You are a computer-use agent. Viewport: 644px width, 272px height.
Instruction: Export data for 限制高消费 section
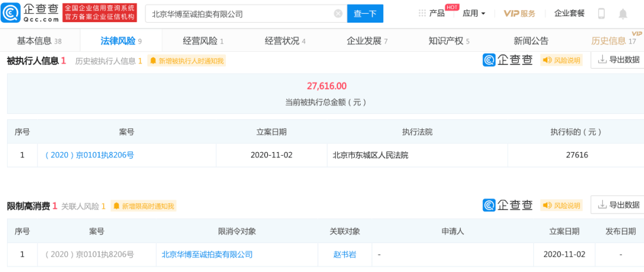click(x=618, y=205)
